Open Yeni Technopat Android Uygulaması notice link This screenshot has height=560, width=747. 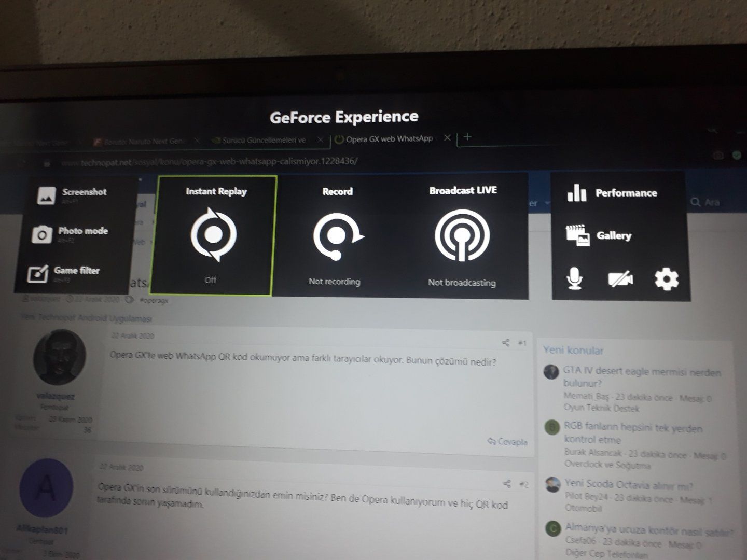click(86, 318)
